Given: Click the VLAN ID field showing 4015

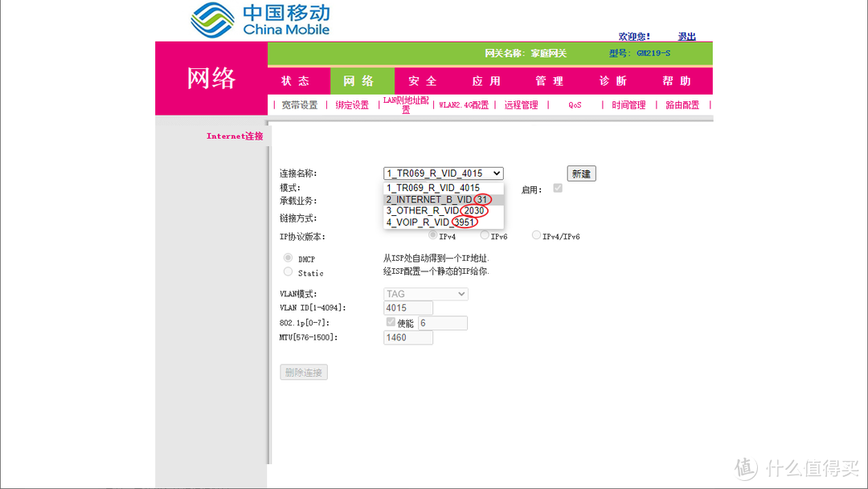Looking at the screenshot, I should [408, 308].
